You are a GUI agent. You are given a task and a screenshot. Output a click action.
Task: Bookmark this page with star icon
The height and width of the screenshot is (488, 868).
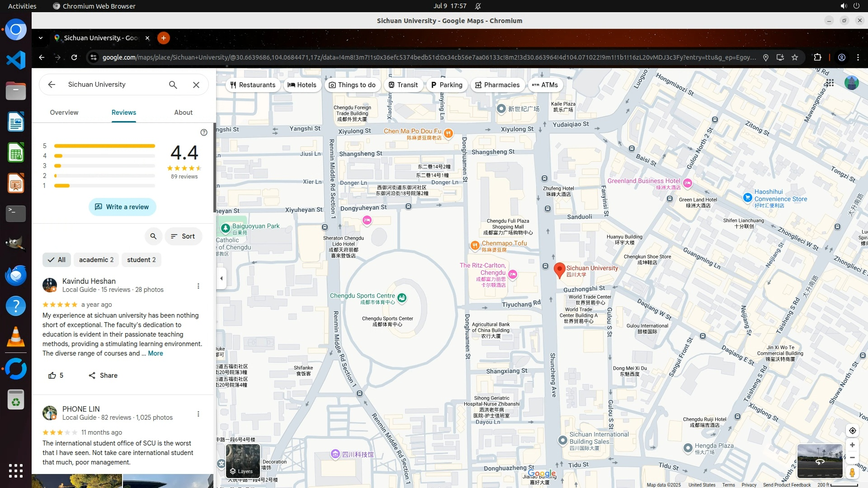[x=795, y=57]
